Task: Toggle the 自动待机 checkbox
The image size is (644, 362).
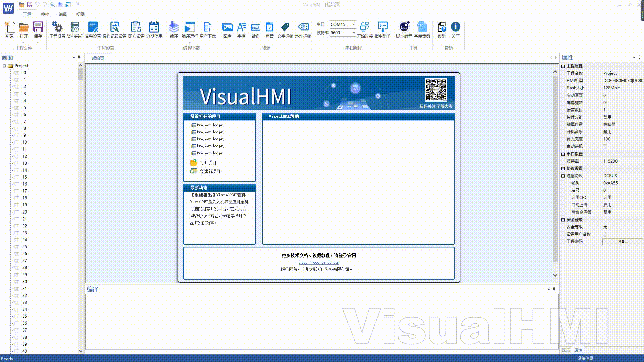Action: [605, 146]
